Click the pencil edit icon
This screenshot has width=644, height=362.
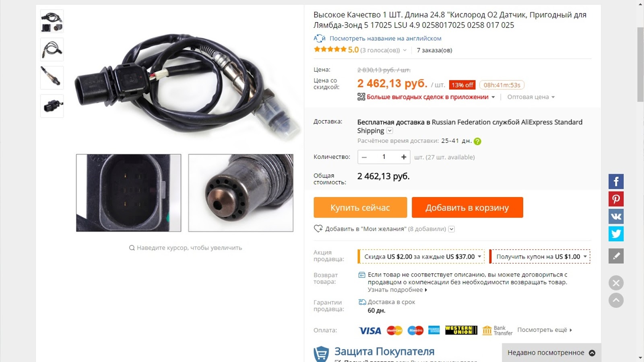pos(616,256)
